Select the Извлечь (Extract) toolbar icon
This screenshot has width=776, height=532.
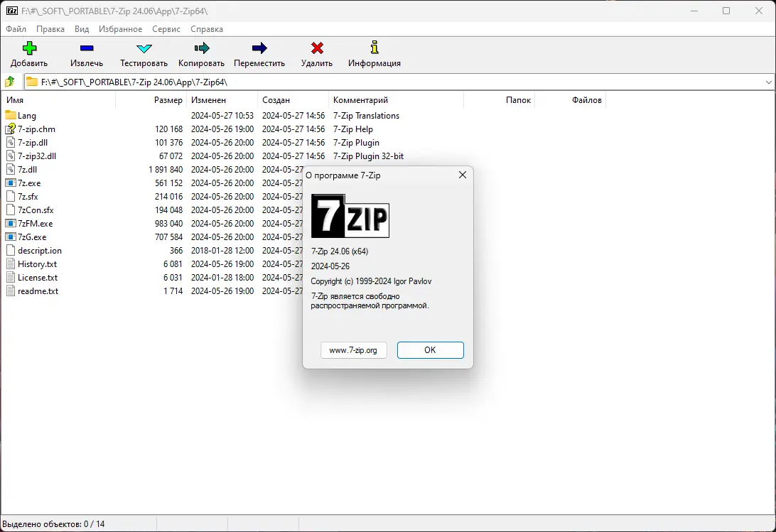86,48
